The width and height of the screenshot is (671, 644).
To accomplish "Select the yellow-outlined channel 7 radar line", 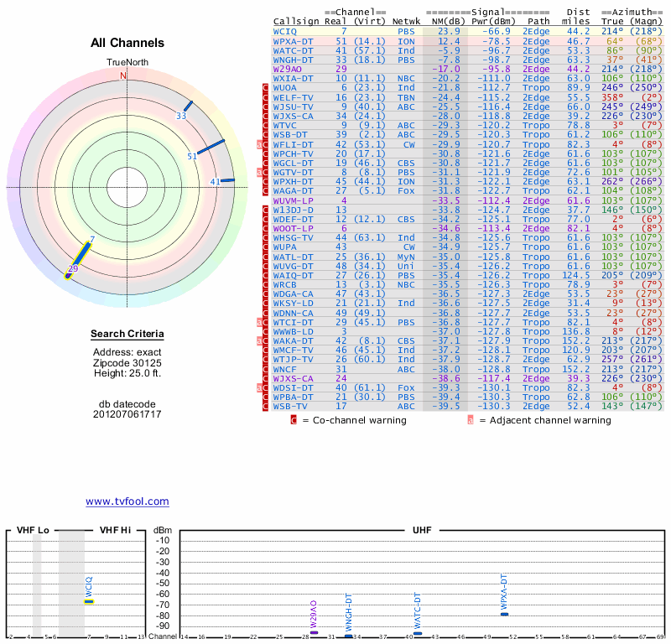I will [82, 253].
